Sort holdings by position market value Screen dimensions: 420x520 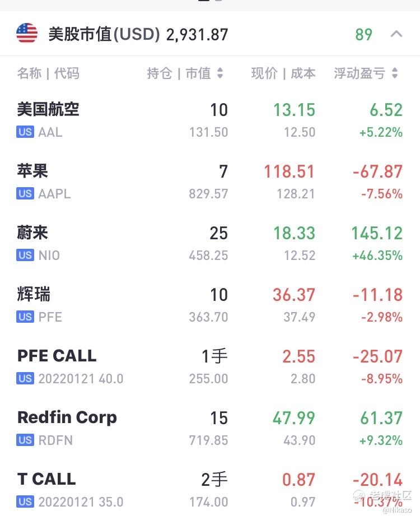(185, 73)
